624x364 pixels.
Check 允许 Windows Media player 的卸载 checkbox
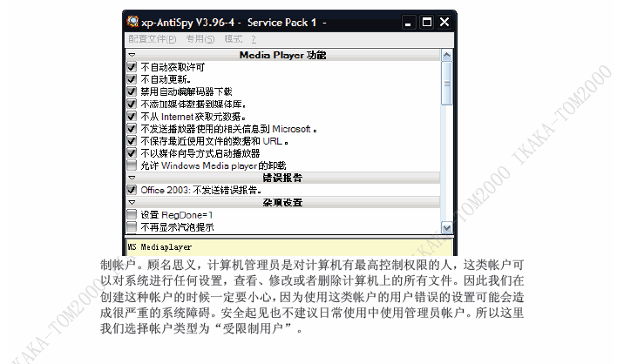(132, 165)
